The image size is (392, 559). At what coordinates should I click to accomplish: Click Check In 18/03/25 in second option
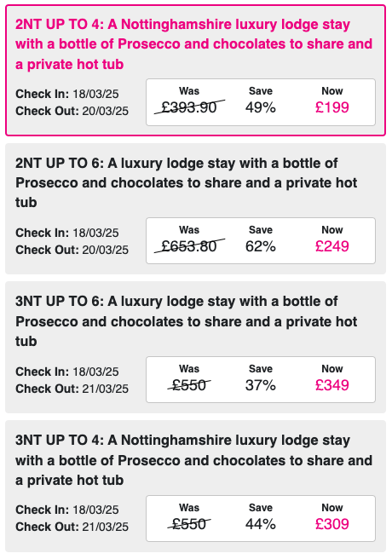point(67,233)
